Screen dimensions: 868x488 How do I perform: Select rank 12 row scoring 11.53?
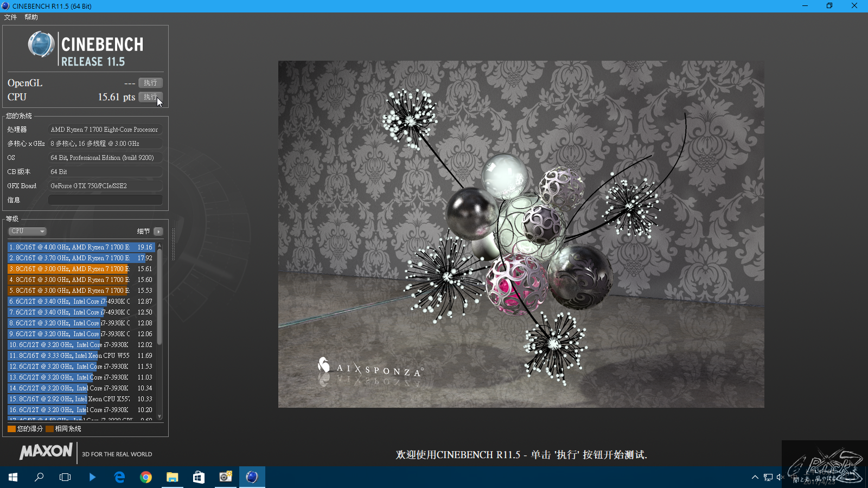point(81,367)
